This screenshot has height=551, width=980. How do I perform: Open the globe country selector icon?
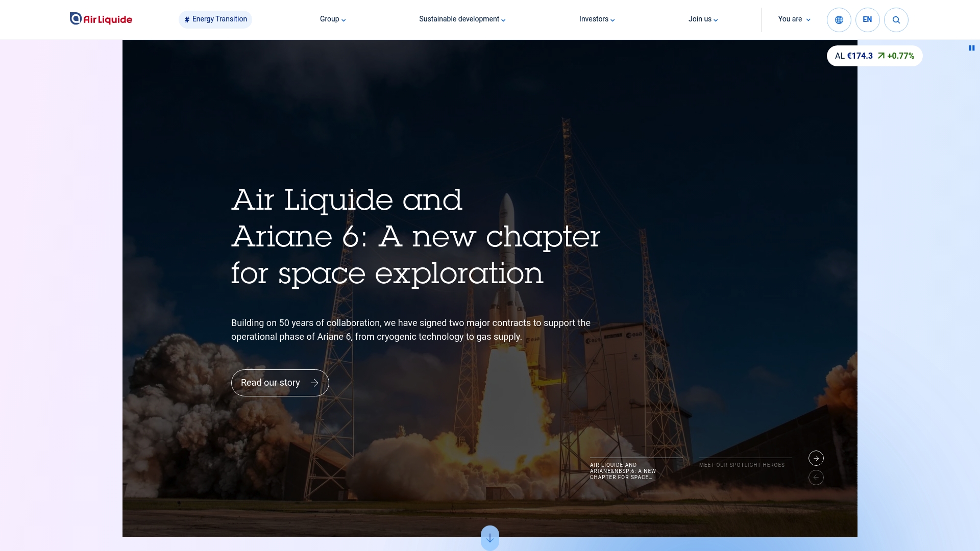[x=839, y=20]
